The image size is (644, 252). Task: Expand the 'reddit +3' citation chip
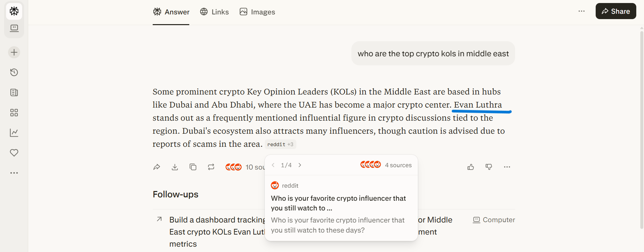point(281,144)
